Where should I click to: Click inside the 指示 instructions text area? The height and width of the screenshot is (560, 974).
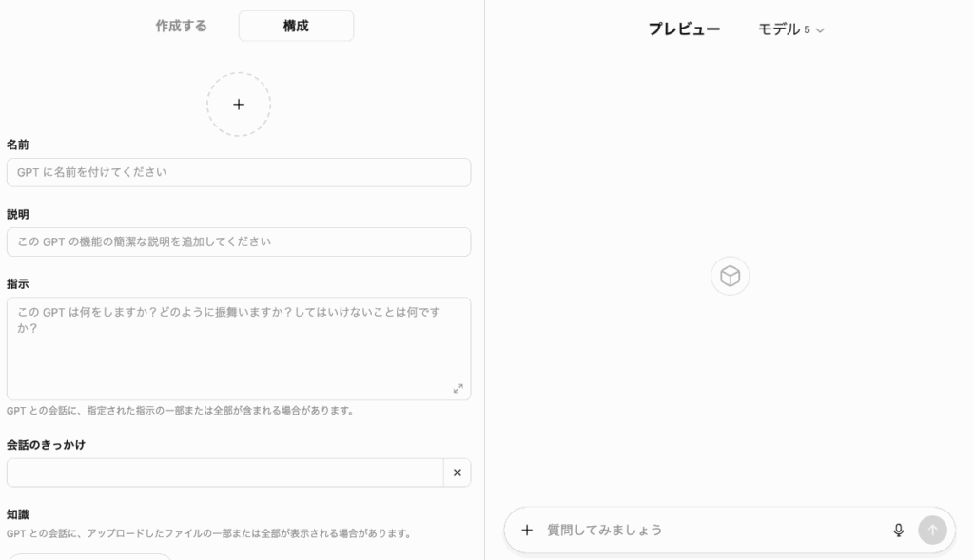[228, 352]
